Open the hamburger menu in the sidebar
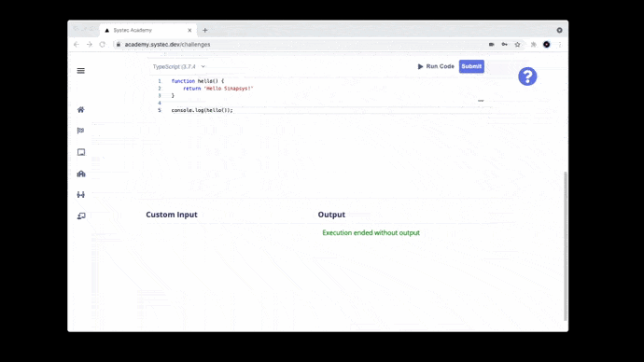 point(81,71)
